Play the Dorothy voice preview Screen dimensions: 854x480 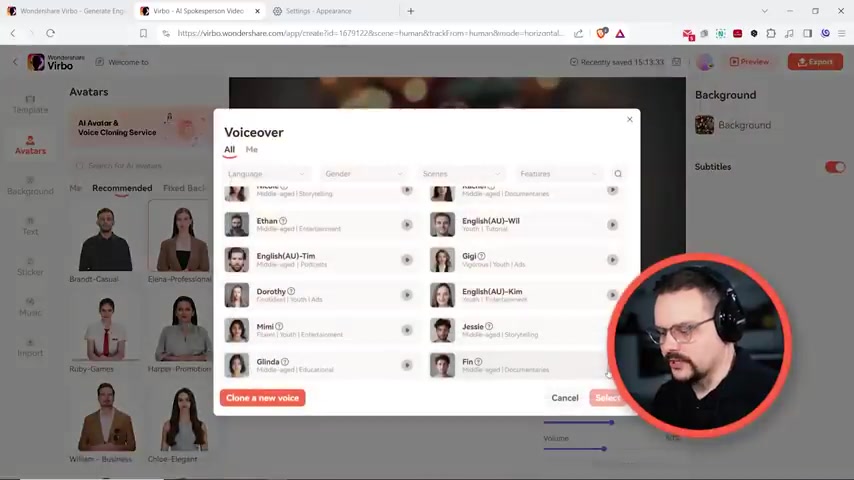[407, 295]
